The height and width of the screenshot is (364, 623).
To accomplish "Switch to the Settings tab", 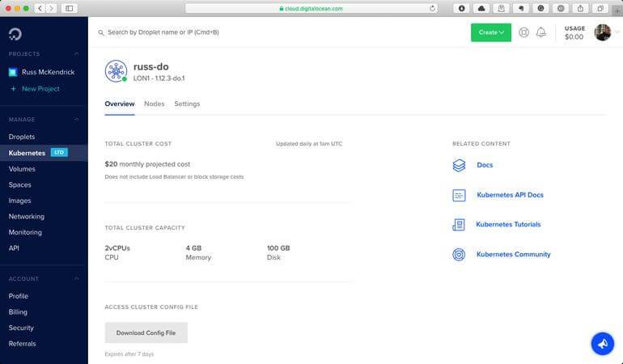I will pos(187,104).
